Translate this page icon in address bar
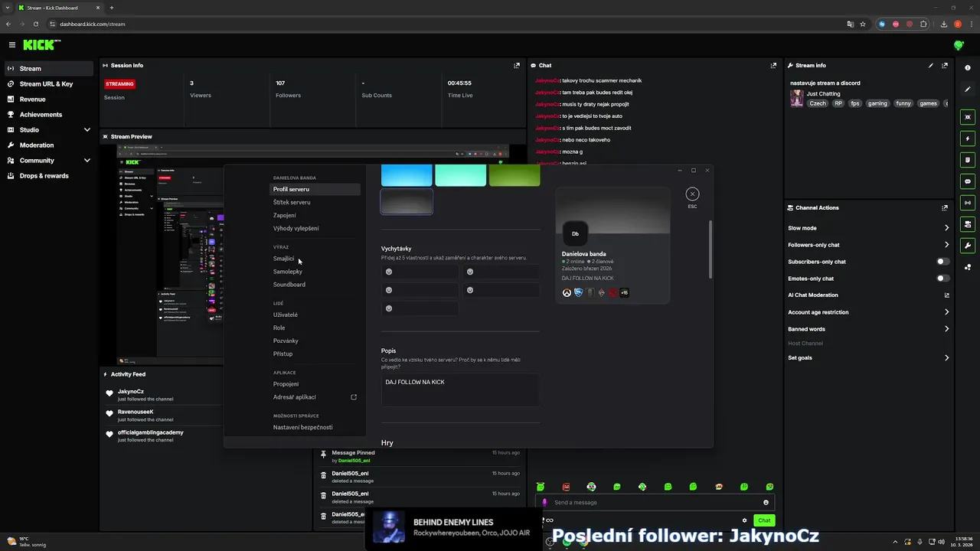Screen dimensions: 980x551 point(850,24)
